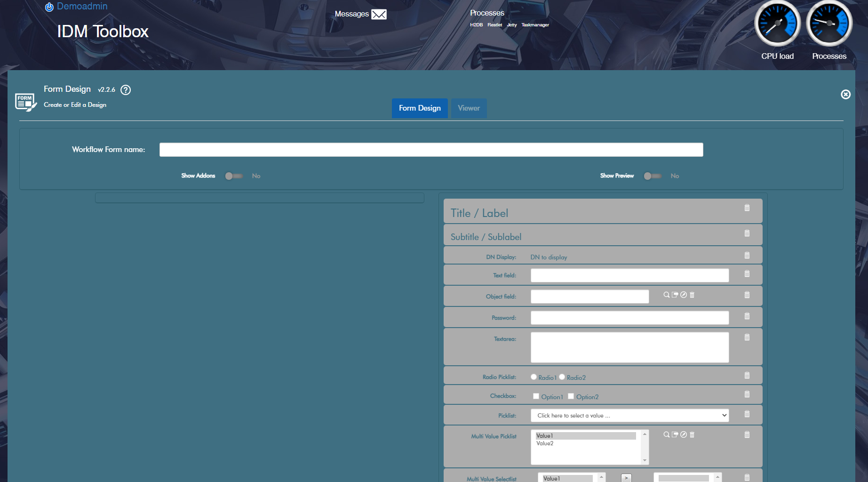Image resolution: width=868 pixels, height=482 pixels.
Task: Enable the Show Preview switch
Action: [652, 176]
